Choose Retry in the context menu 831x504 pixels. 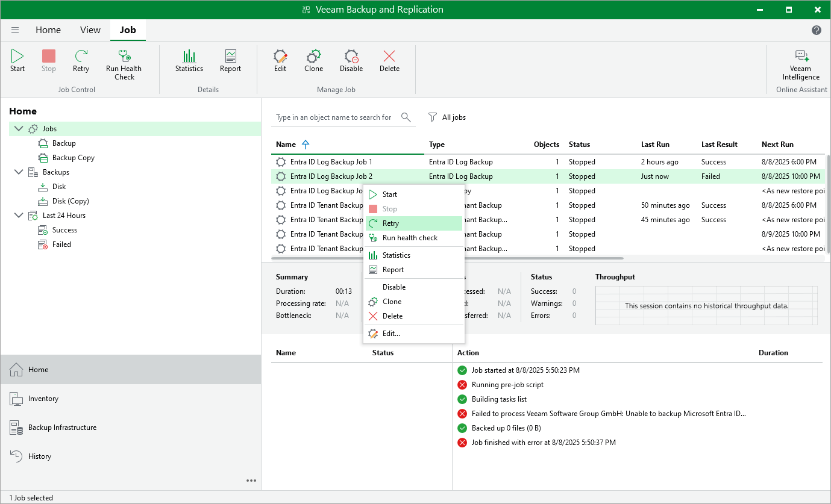414,223
